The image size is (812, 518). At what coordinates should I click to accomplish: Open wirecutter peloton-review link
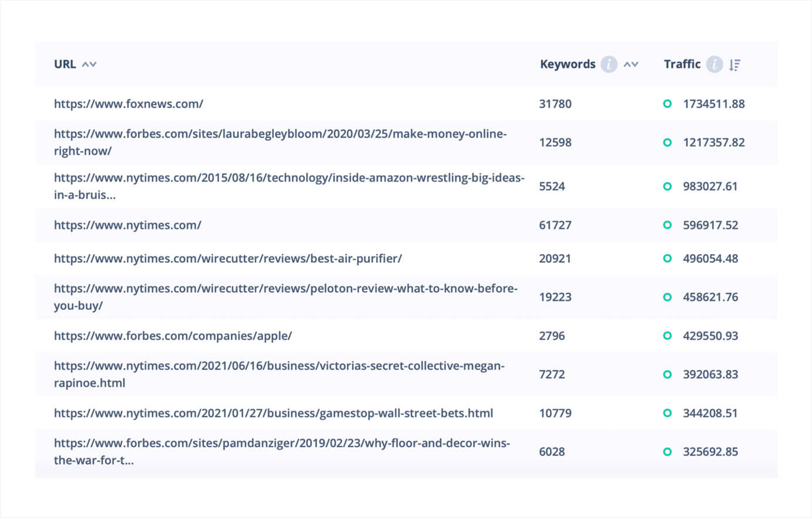[x=286, y=297]
